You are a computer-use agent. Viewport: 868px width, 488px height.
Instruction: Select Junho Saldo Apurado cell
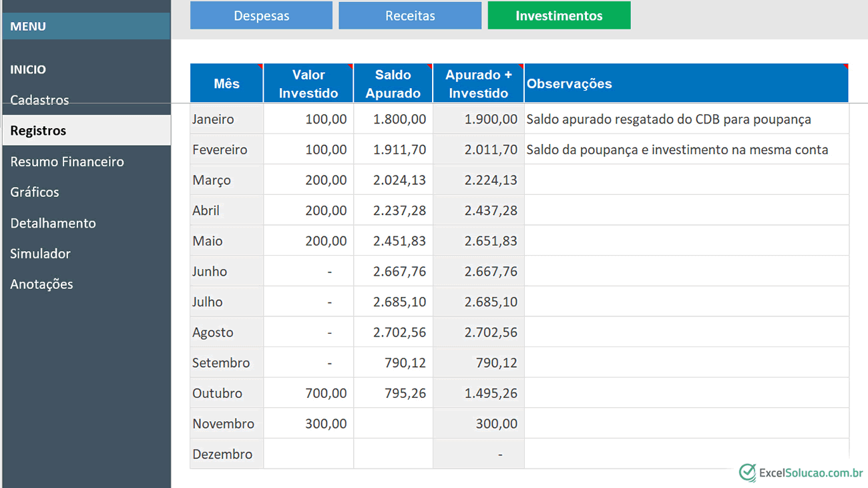pyautogui.click(x=393, y=271)
